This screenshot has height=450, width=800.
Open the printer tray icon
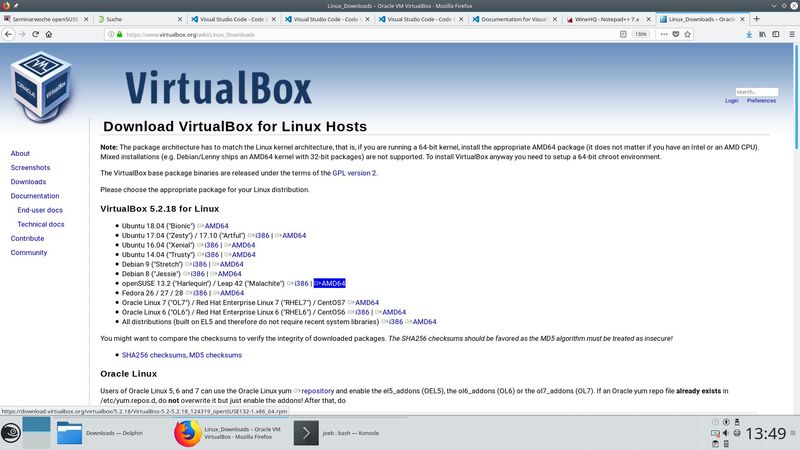pyautogui.click(x=737, y=433)
